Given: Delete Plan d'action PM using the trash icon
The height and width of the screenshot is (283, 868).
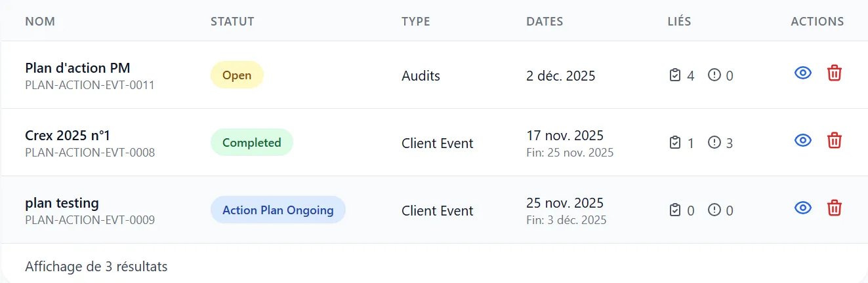Looking at the screenshot, I should point(834,73).
